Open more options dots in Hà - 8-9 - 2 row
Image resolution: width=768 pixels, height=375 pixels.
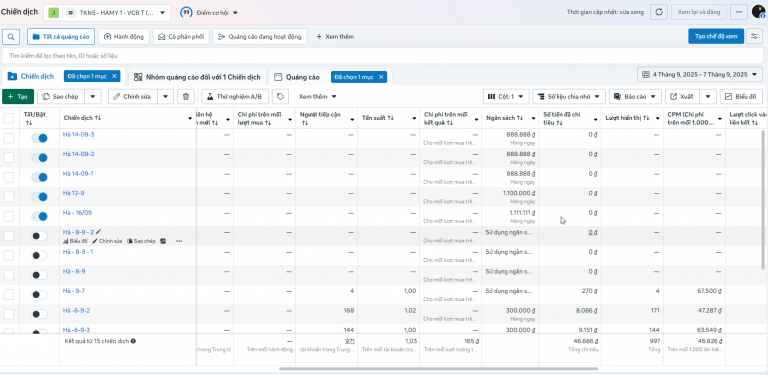pos(179,241)
